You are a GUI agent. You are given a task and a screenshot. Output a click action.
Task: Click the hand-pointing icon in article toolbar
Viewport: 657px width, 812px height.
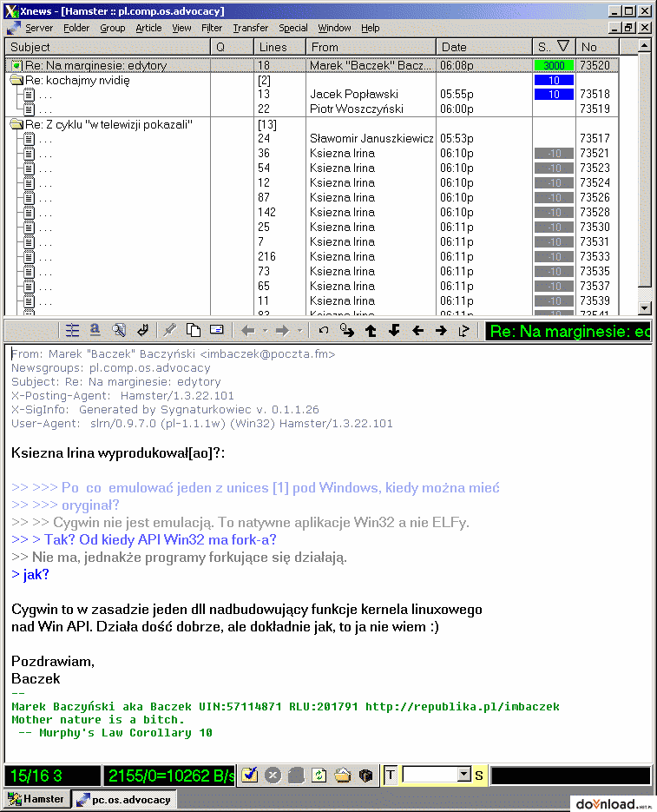pyautogui.click(x=142, y=330)
